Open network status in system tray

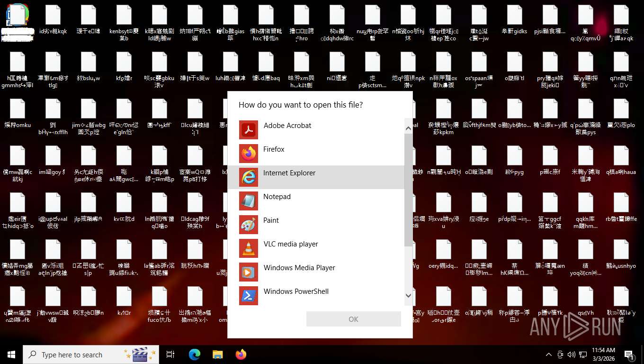(x=582, y=355)
